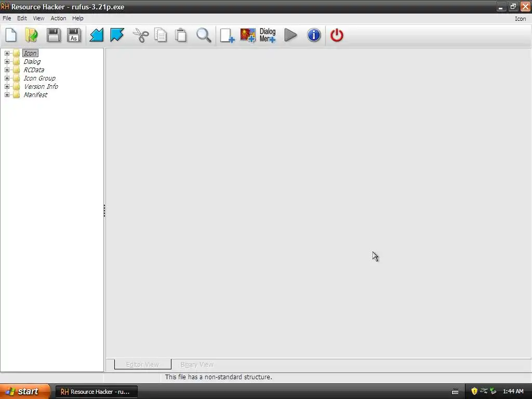The width and height of the screenshot is (532, 399).
Task: Click the panel splitter handle dots
Action: 104,211
